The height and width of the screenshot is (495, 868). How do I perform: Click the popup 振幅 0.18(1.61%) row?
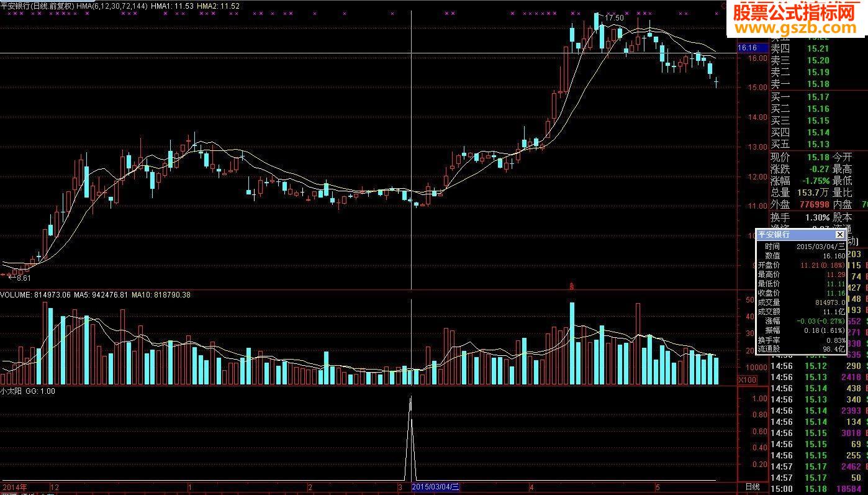tap(801, 330)
